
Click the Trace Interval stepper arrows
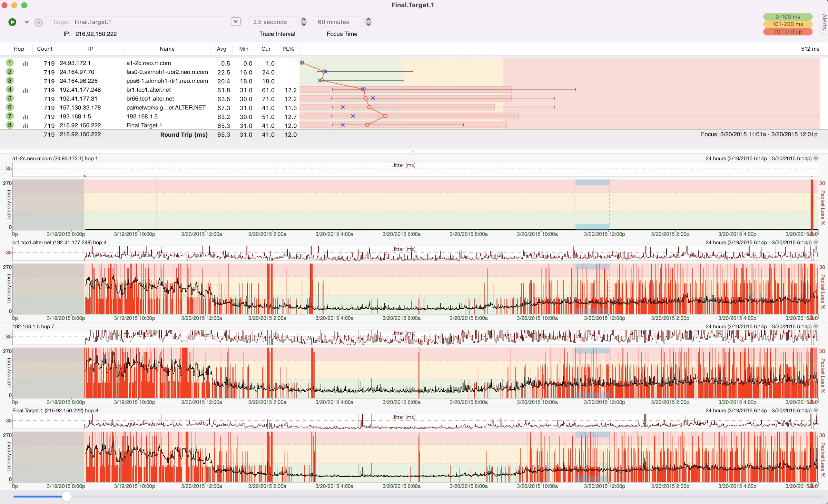pos(304,22)
